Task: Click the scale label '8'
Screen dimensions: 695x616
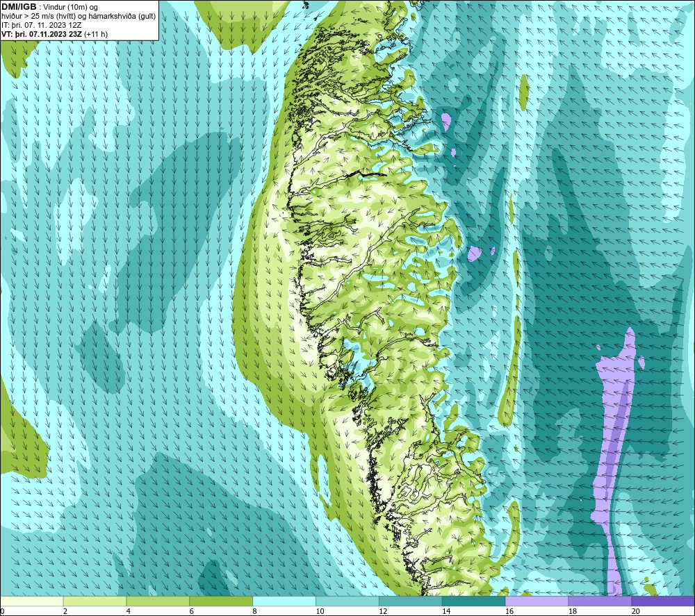Action: (x=254, y=612)
